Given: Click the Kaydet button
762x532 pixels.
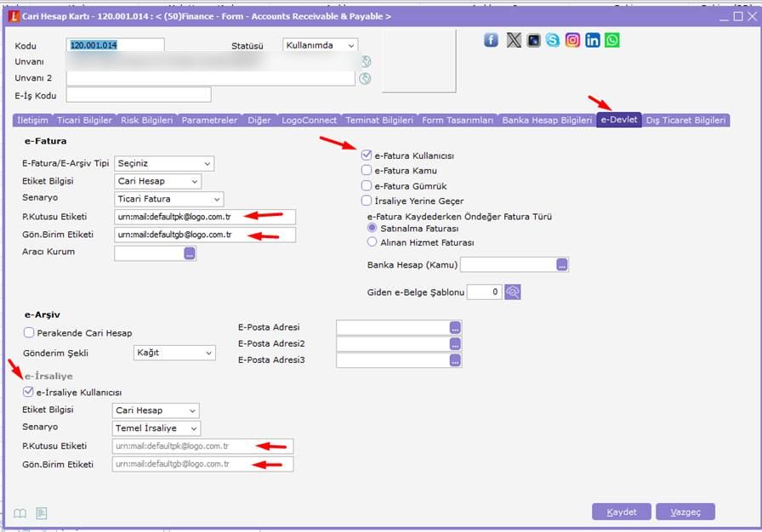Looking at the screenshot, I should 622,512.
